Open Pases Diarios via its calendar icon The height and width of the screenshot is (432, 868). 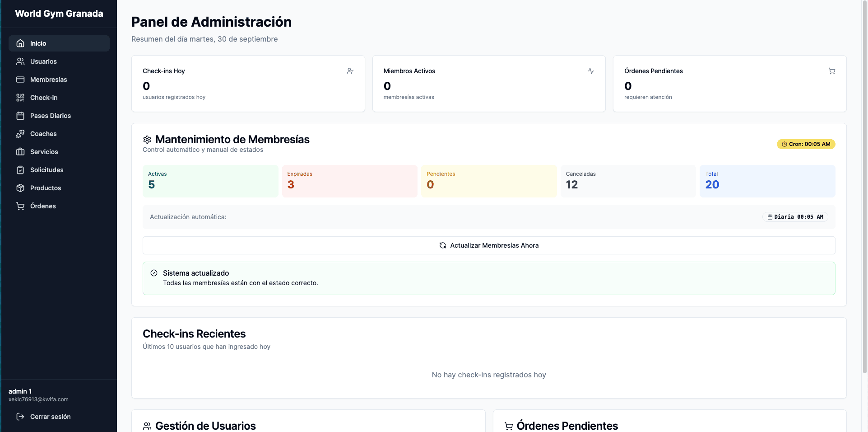pos(20,116)
